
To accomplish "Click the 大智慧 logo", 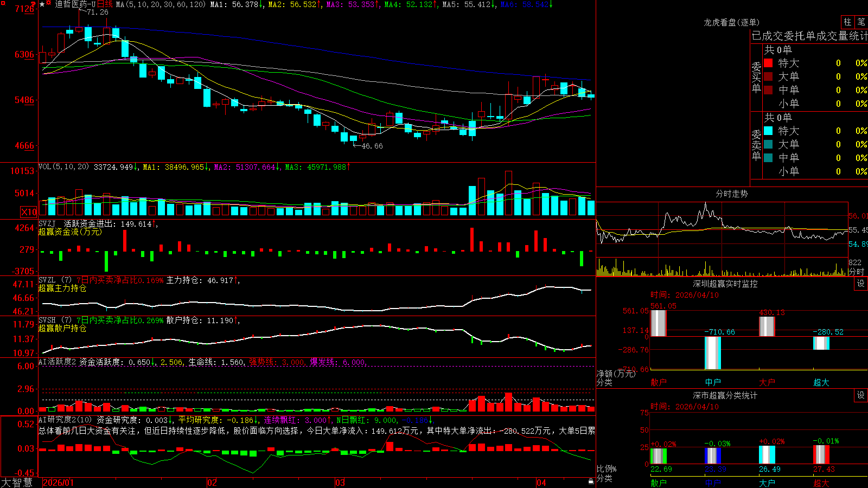I will tap(17, 482).
